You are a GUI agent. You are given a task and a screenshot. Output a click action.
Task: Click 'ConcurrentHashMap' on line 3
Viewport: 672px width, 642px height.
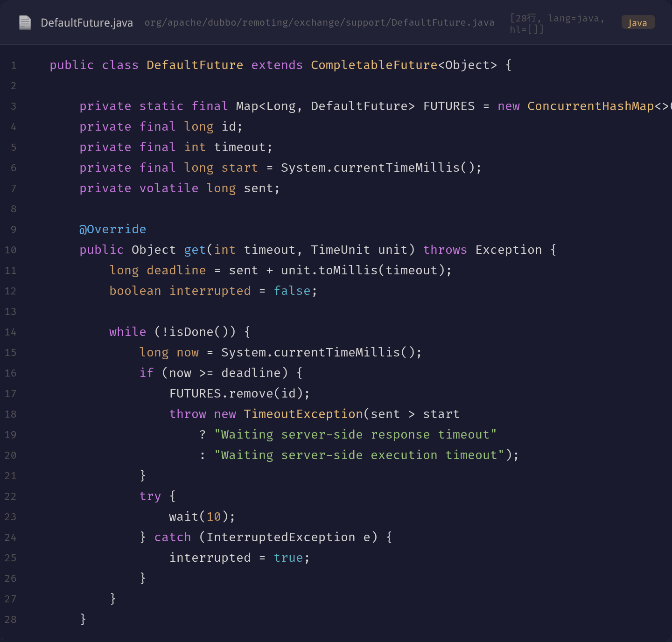591,106
